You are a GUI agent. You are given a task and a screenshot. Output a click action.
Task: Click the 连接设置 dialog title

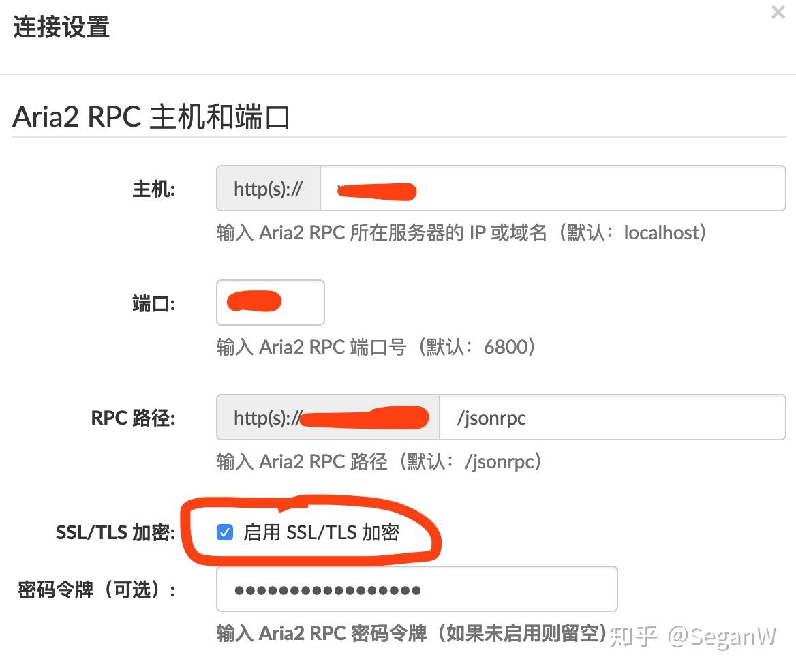tap(60, 28)
